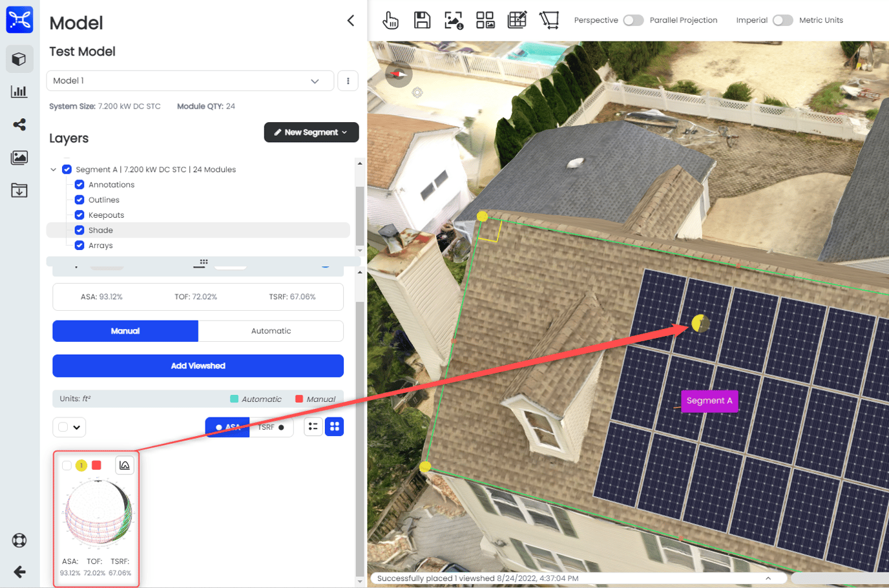Click the export/download folder icon in sidebar
Screen dimensions: 889x588
pos(19,190)
